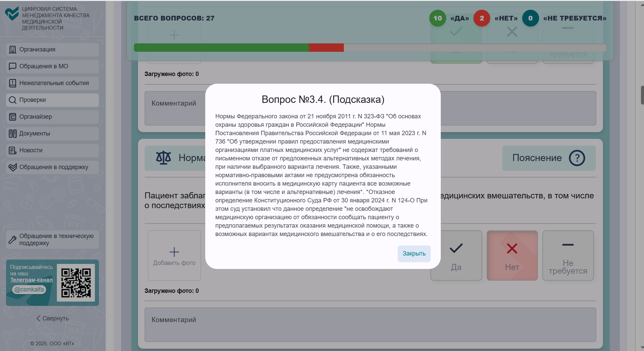
Task: Click the wrench icon for technical support
Action: (x=12, y=239)
